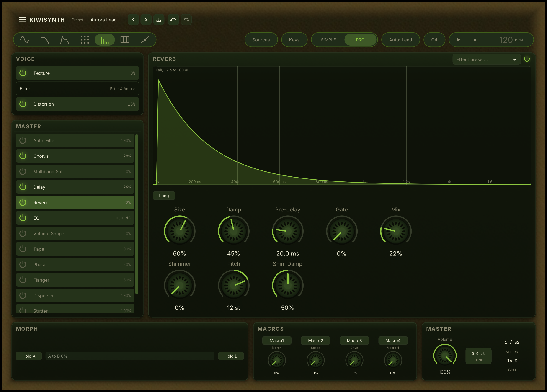Disable the Distortion effect power
Viewport: 547px width, 392px height.
point(23,104)
